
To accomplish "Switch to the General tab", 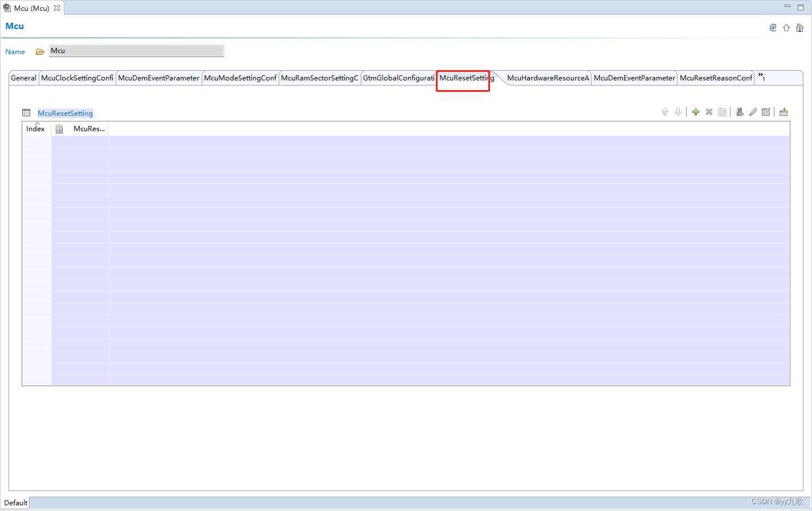I will (23, 78).
